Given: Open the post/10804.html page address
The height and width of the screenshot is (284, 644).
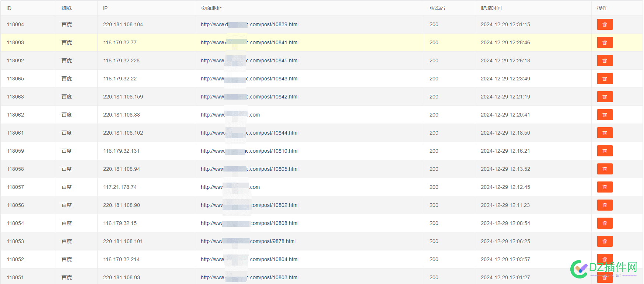Looking at the screenshot, I should click(x=249, y=259).
